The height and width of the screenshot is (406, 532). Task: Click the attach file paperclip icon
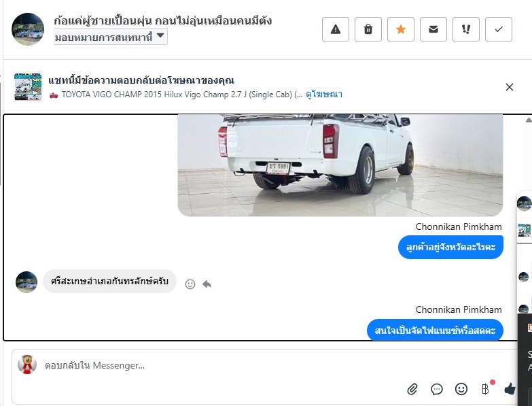coord(412,389)
